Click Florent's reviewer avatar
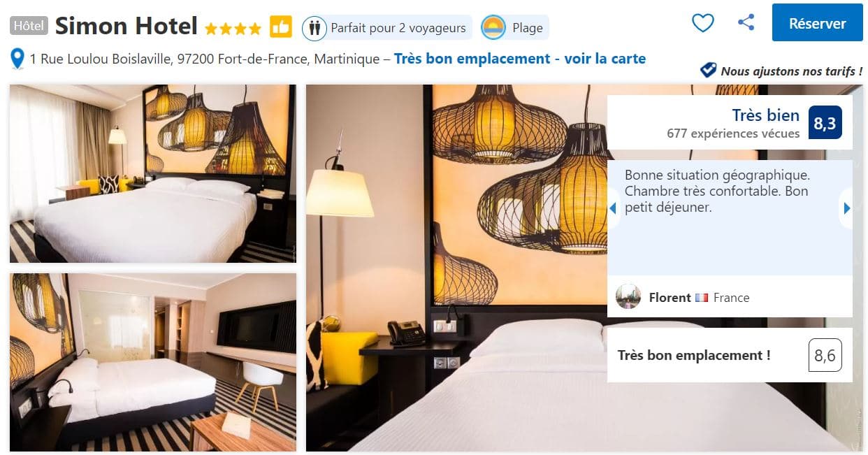This screenshot has height=455, width=868. coord(628,297)
